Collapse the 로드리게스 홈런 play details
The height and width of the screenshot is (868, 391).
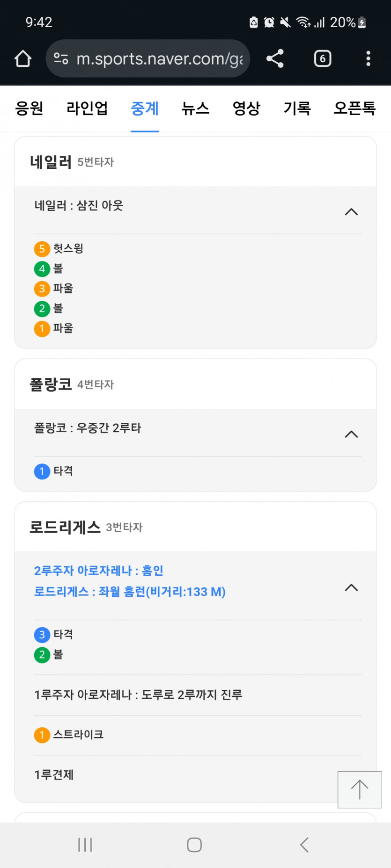click(x=351, y=588)
